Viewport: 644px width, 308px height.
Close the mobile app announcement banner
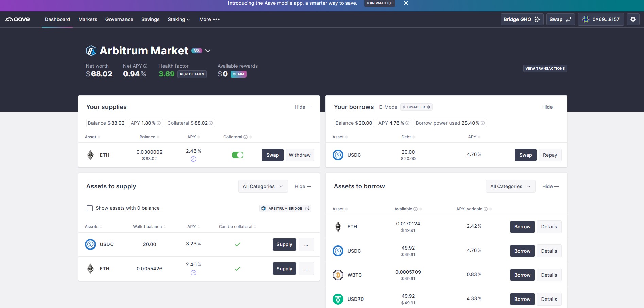pyautogui.click(x=406, y=3)
